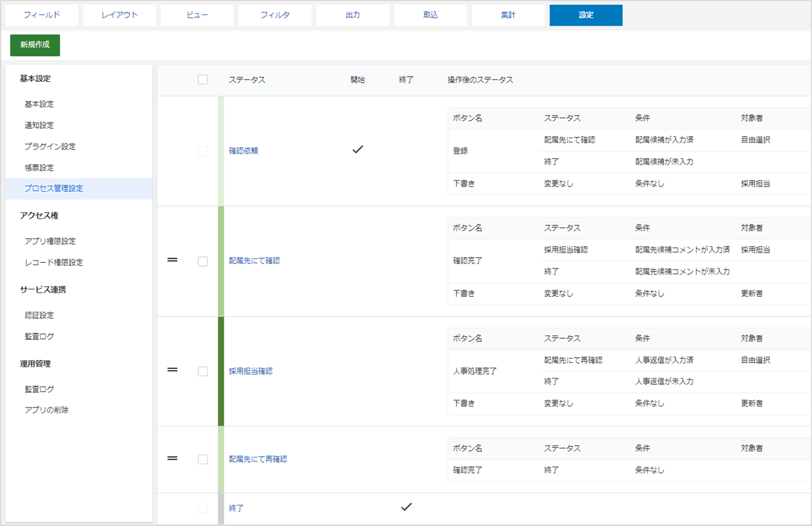Open 基本設定 in the sidebar list
The width and height of the screenshot is (812, 526).
pyautogui.click(x=39, y=104)
